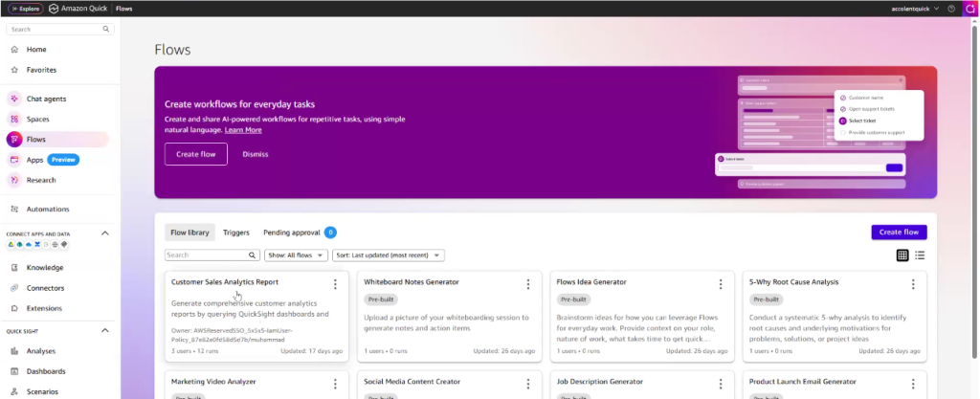This screenshot has height=399, width=980.
Task: Select the Flow library tab
Action: pos(190,233)
